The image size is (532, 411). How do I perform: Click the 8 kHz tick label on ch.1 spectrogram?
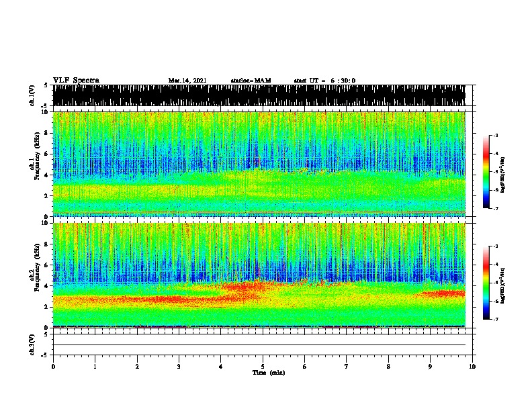pyautogui.click(x=47, y=133)
